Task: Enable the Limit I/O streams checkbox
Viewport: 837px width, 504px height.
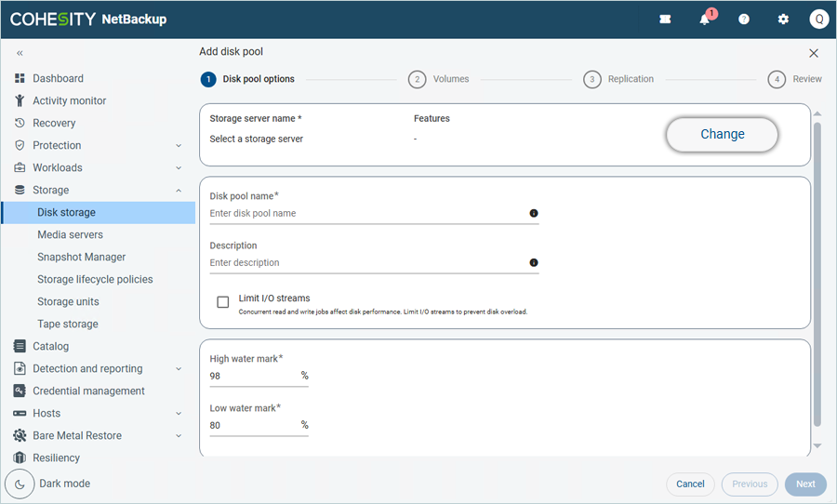Action: (223, 302)
